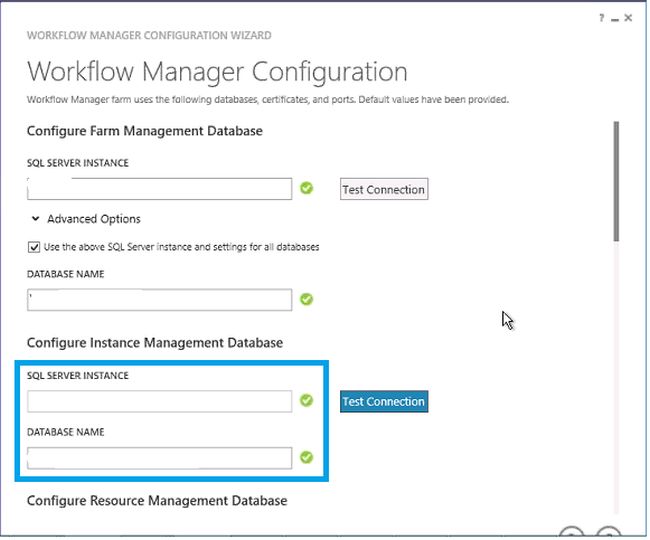Viewport: 650px width, 540px height.
Task: Collapse the Advanced Options section
Action: point(36,219)
